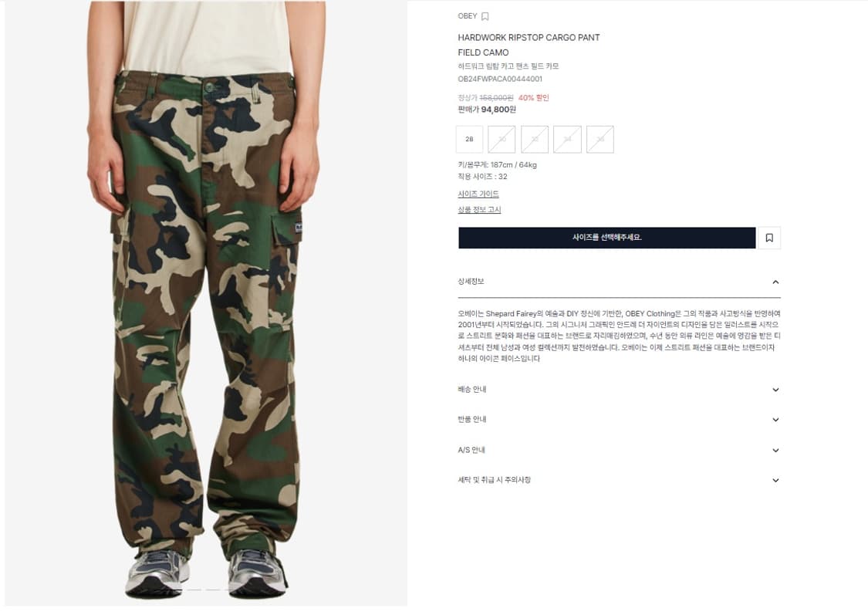
Task: Open the 사이즈 가이드 link
Action: point(478,194)
